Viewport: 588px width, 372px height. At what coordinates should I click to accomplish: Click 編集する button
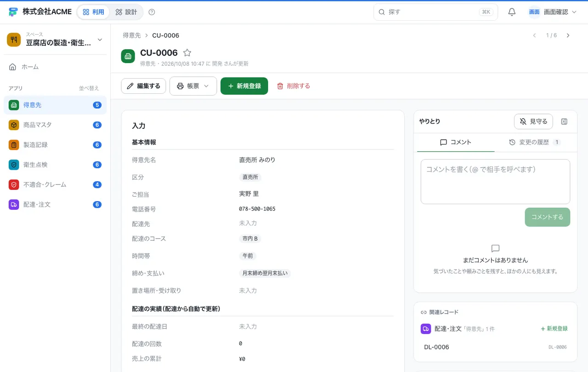click(143, 86)
